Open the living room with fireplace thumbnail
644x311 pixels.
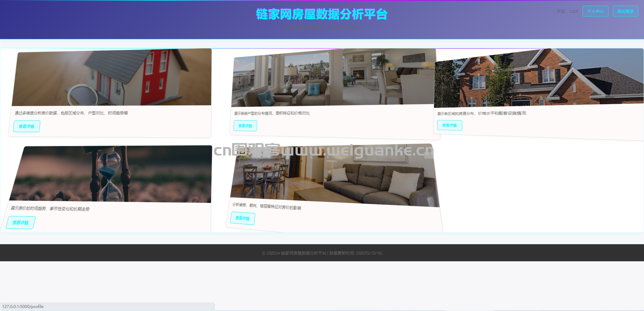[x=333, y=78]
